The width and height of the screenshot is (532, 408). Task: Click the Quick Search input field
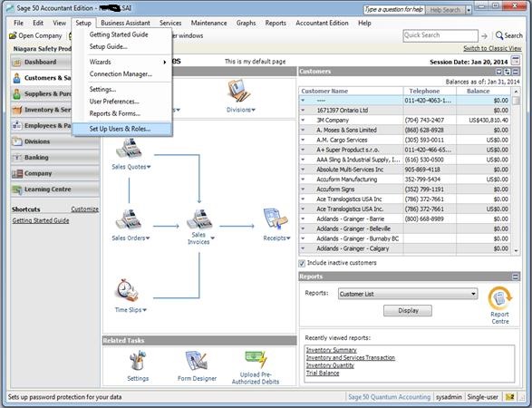(440, 35)
